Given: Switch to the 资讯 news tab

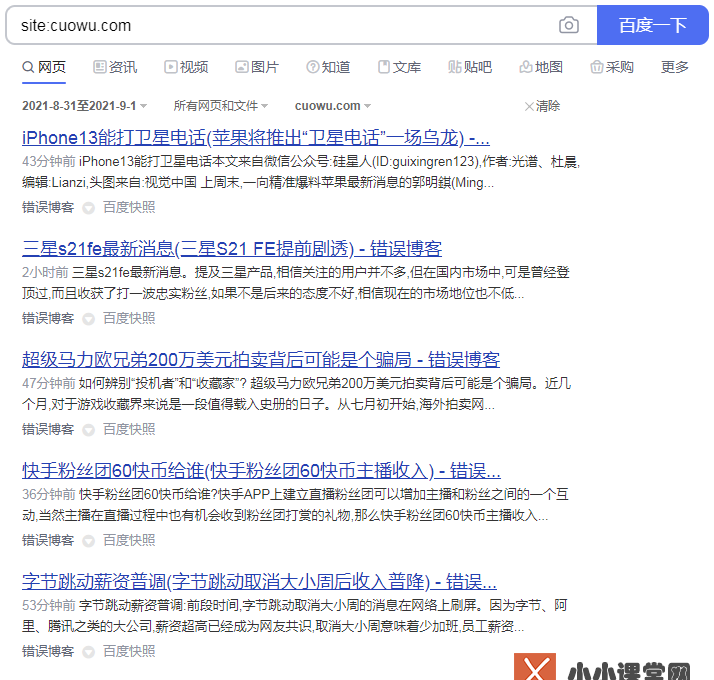Looking at the screenshot, I should pyautogui.click(x=115, y=67).
